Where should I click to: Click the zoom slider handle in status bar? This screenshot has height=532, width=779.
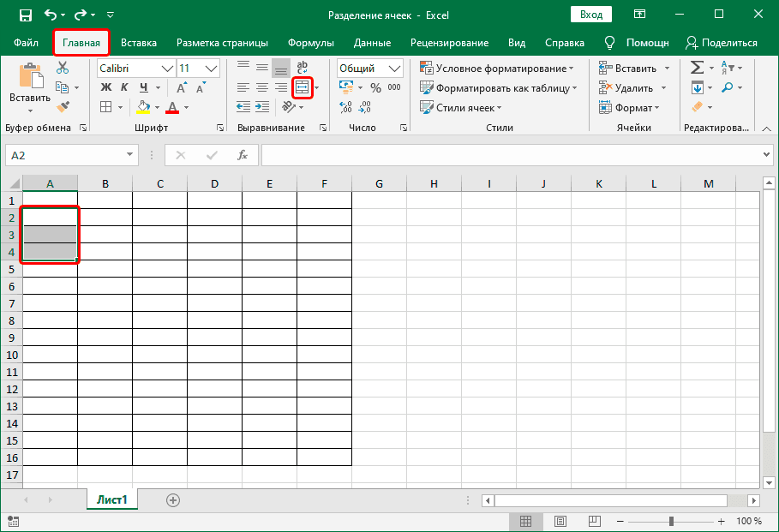pos(671,521)
